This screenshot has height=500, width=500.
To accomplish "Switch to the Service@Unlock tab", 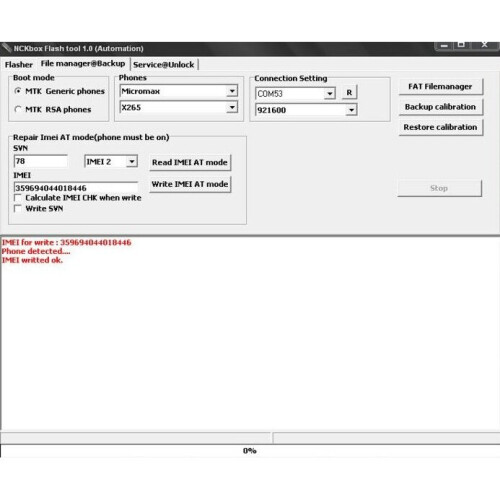I will tap(164, 64).
